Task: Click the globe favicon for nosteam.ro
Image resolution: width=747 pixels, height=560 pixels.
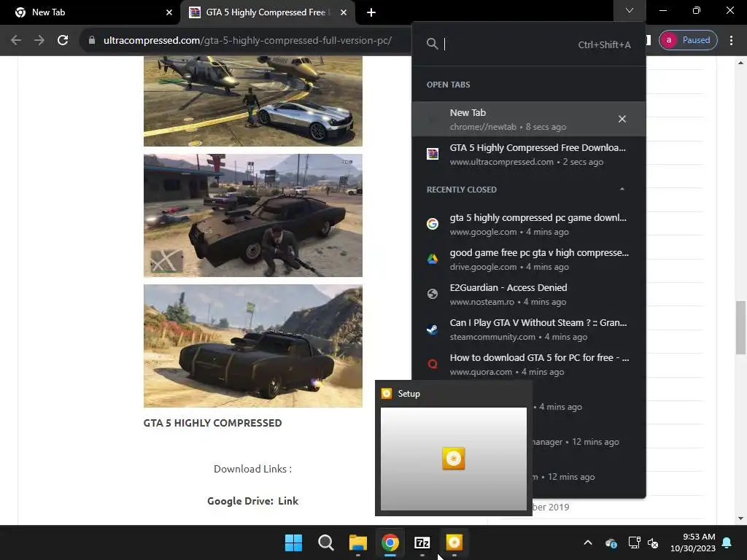Action: coord(433,294)
